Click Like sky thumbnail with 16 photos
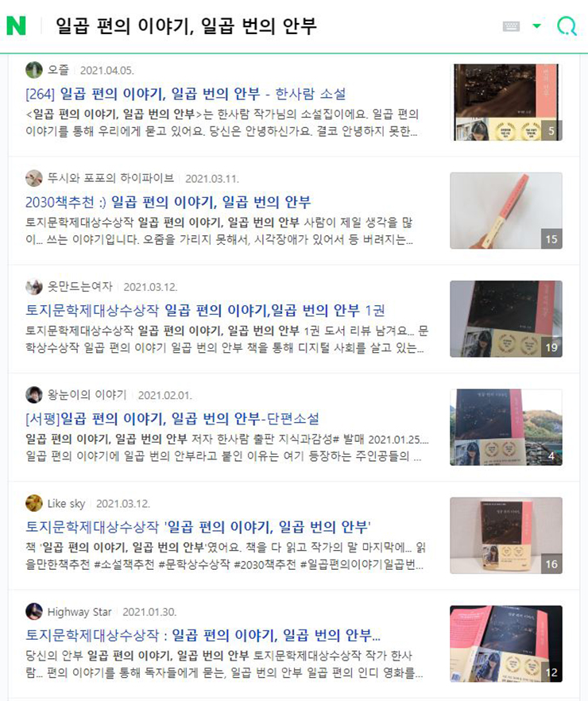Screen dimensions: 588x701 (x=506, y=535)
